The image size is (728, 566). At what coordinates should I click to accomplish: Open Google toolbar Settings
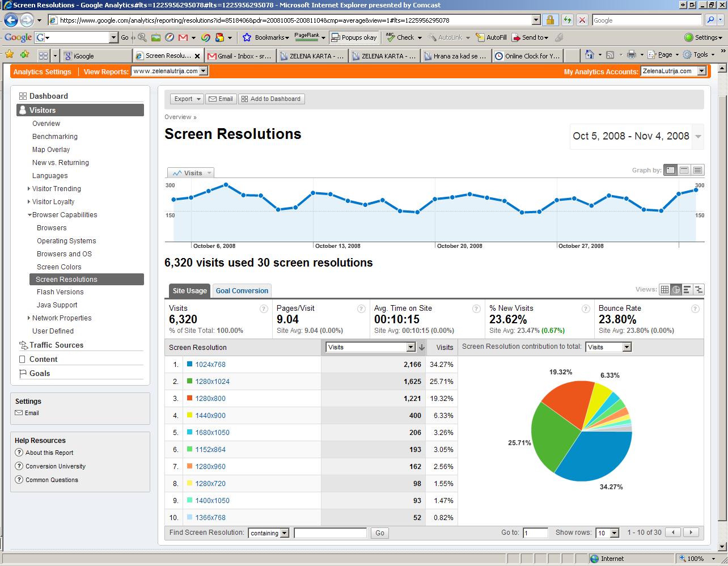pyautogui.click(x=704, y=37)
